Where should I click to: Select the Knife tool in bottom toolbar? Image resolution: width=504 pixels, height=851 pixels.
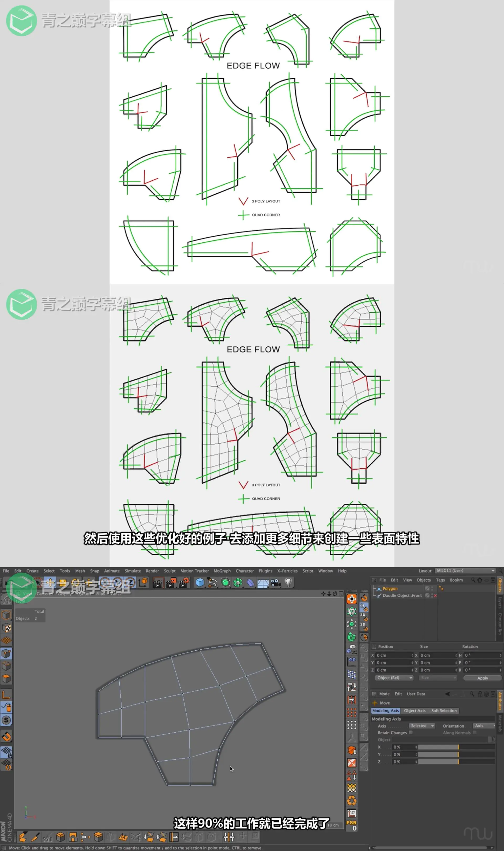pyautogui.click(x=35, y=837)
